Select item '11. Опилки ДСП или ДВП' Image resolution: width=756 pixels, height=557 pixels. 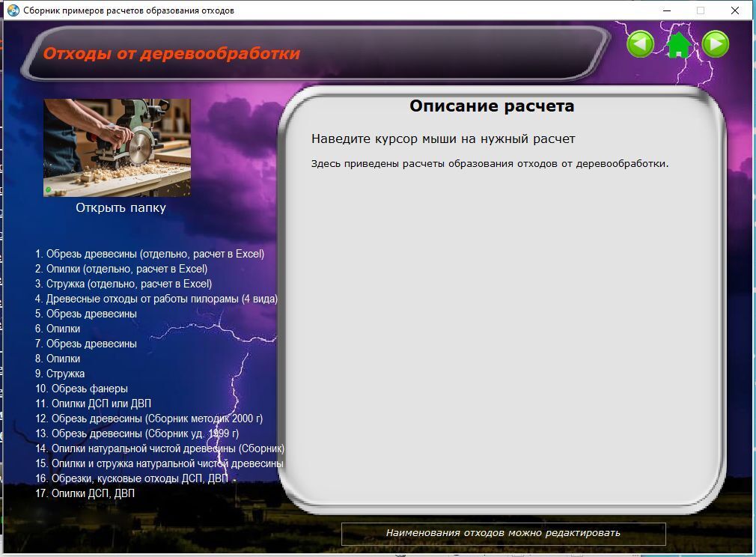(x=93, y=404)
